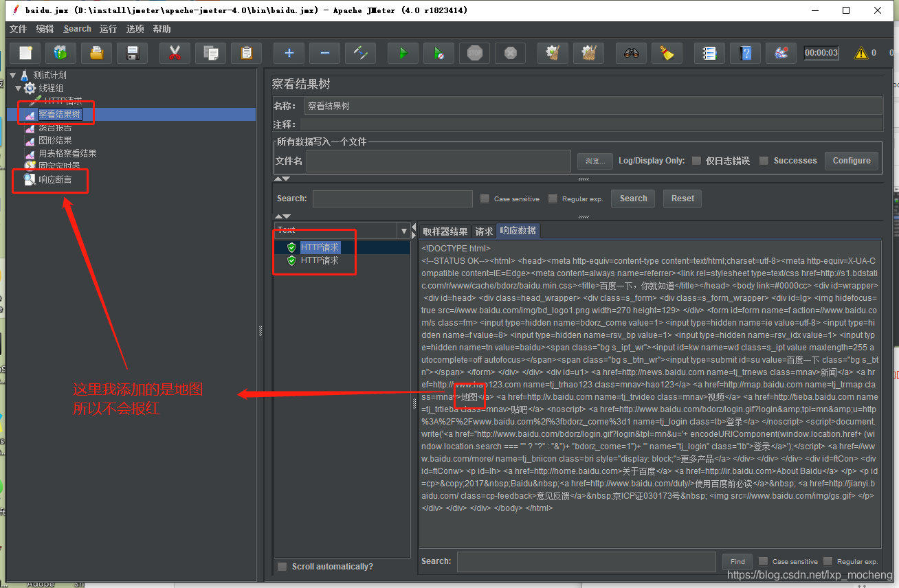The image size is (899, 588).
Task: Select 察看结果树 in the tree
Action: 59,115
